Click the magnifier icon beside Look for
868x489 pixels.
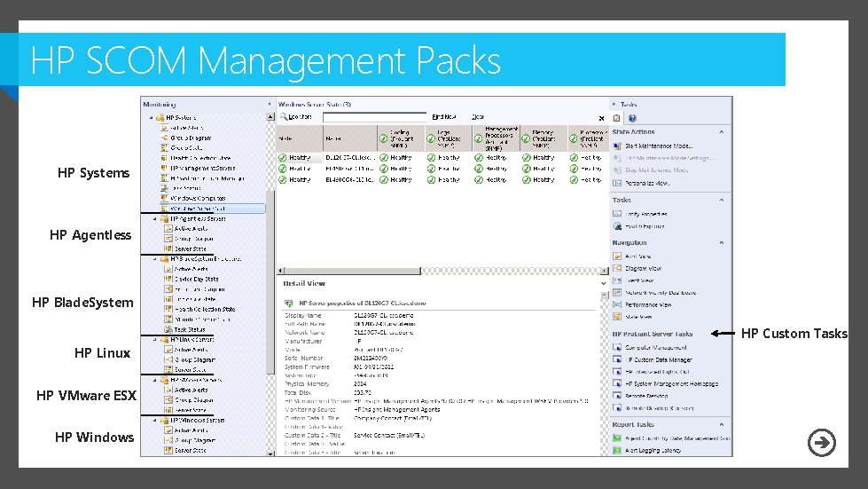tap(284, 116)
